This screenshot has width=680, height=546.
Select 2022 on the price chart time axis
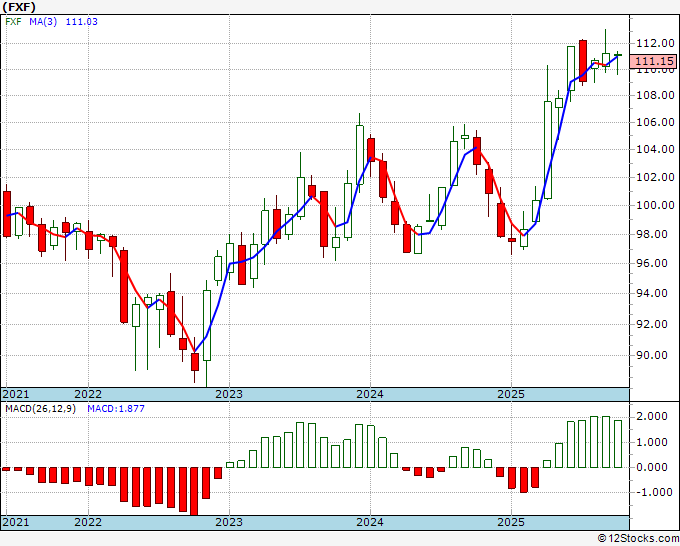click(x=88, y=394)
